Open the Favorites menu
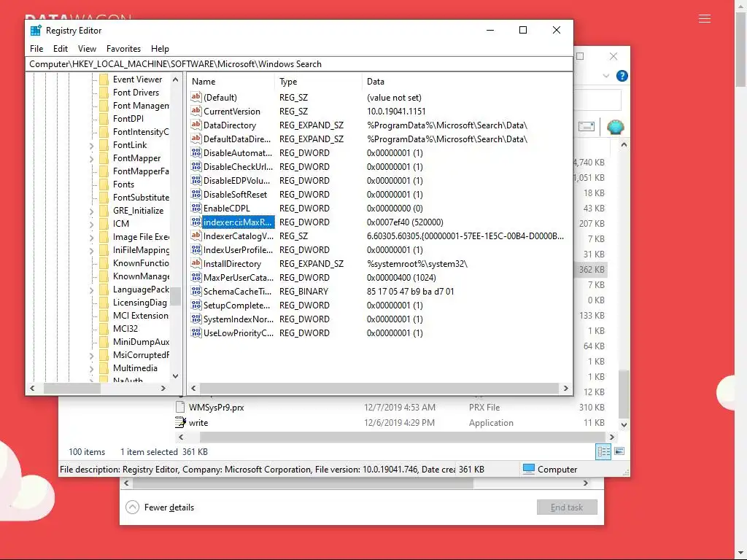747x560 pixels. (123, 49)
